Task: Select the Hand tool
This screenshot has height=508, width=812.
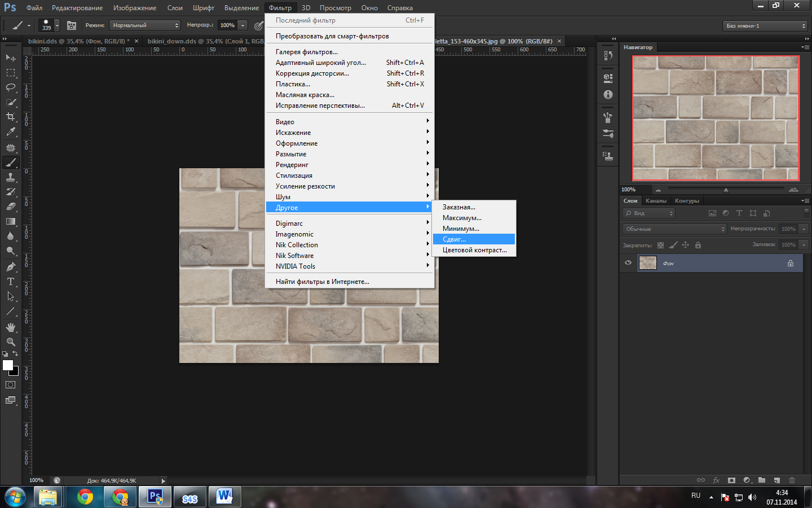Action: tap(11, 327)
